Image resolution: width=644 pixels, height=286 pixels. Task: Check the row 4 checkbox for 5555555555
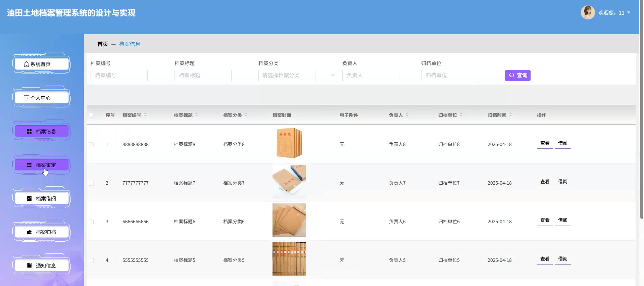91,260
